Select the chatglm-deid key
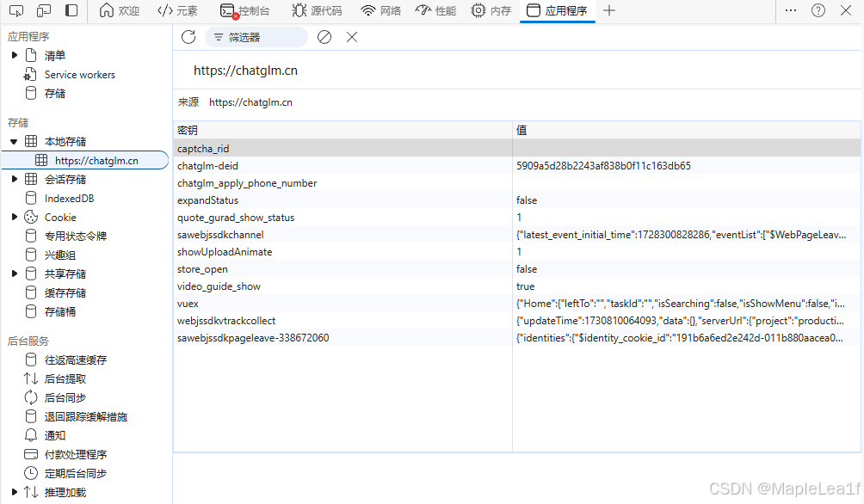 click(207, 166)
